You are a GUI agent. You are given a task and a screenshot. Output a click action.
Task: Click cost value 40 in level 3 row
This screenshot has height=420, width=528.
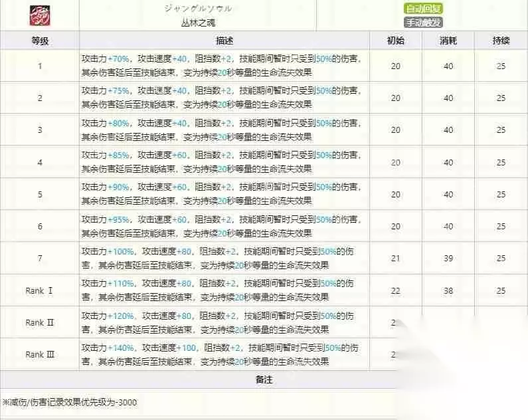(448, 130)
